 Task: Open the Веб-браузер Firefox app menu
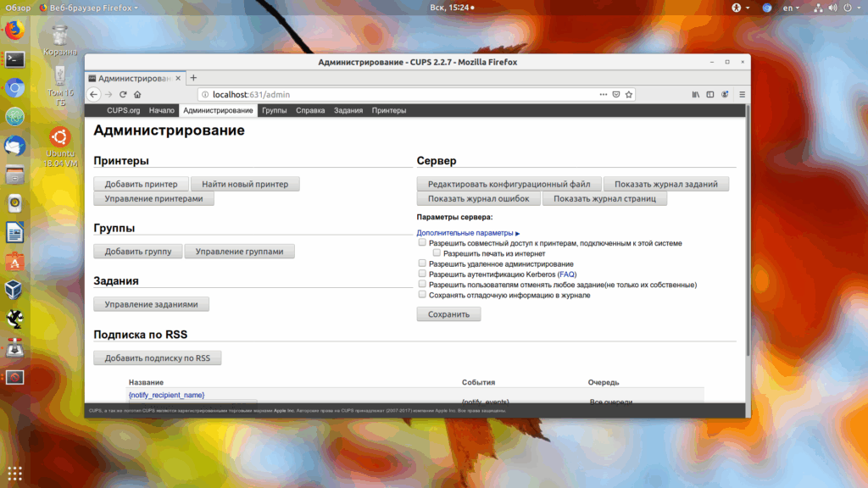[x=89, y=8]
